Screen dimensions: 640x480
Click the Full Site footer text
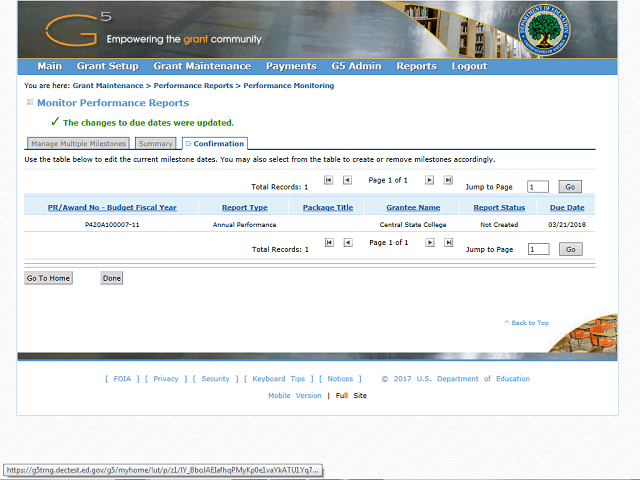tap(351, 396)
